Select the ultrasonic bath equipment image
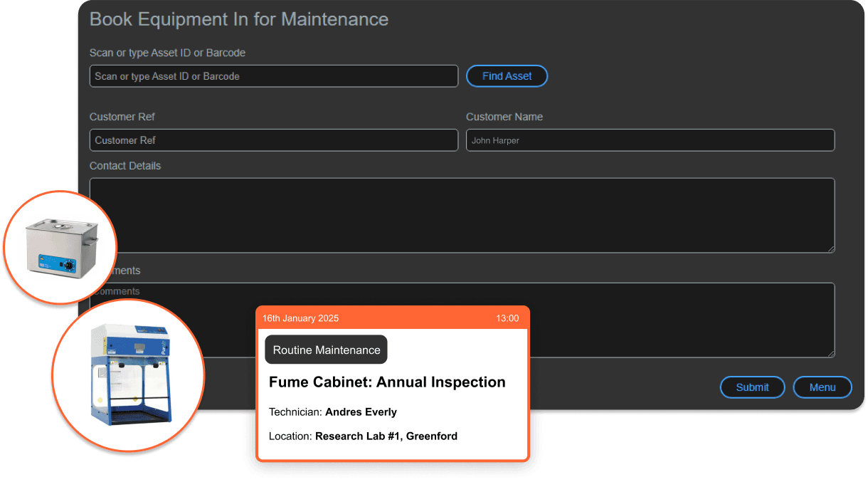This screenshot has height=482, width=868. 60,246
